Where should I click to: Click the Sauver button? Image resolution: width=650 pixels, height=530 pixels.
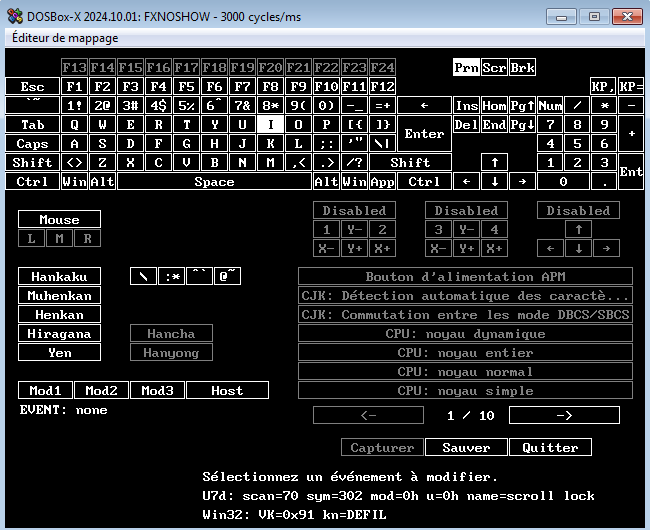(x=466, y=447)
